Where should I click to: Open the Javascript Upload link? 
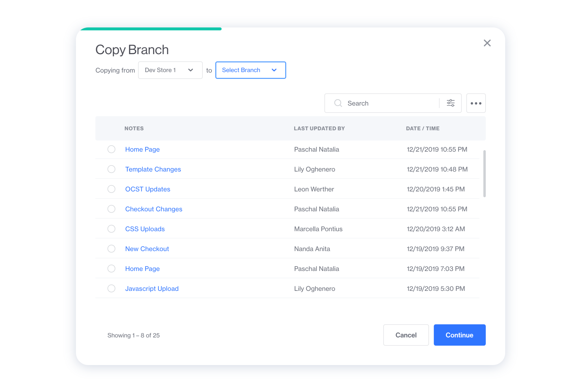tap(152, 288)
